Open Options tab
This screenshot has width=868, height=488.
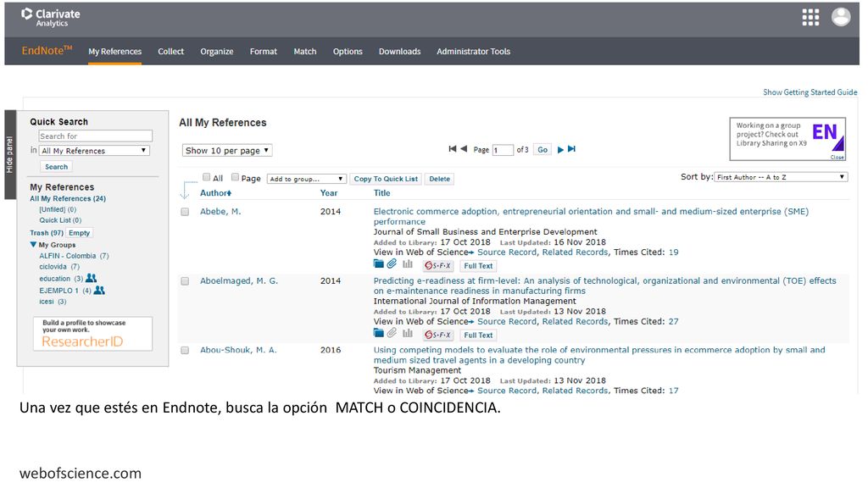[x=348, y=52]
